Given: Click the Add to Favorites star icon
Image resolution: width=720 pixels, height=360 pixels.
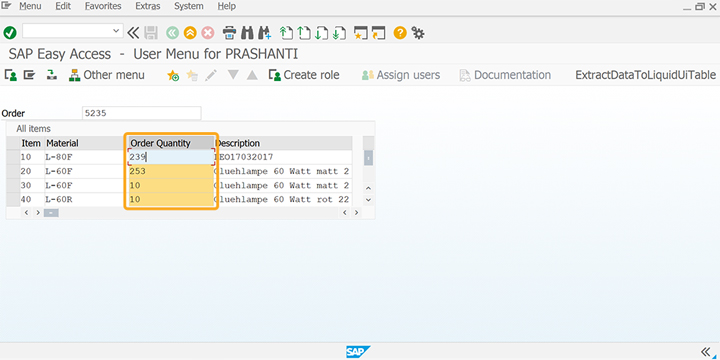Looking at the screenshot, I should click(x=173, y=75).
